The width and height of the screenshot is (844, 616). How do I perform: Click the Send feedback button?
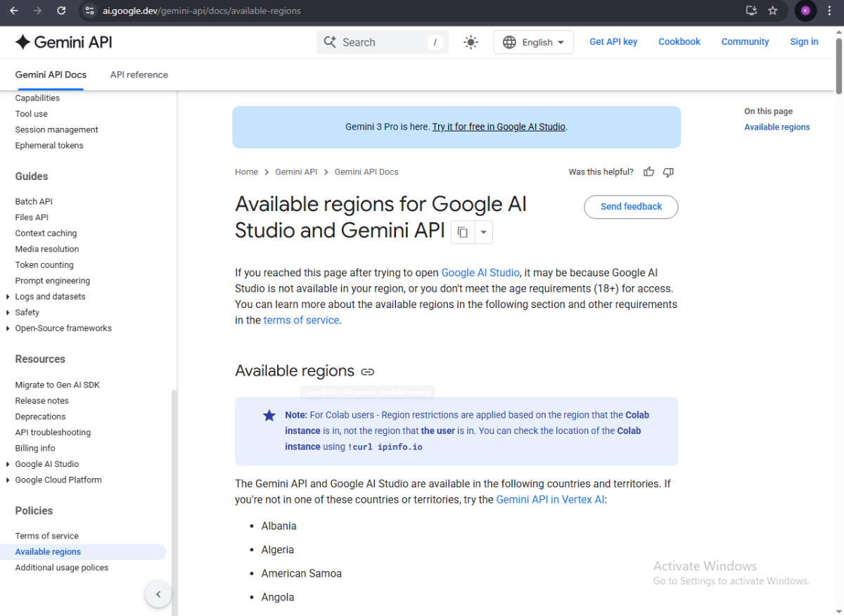click(631, 207)
